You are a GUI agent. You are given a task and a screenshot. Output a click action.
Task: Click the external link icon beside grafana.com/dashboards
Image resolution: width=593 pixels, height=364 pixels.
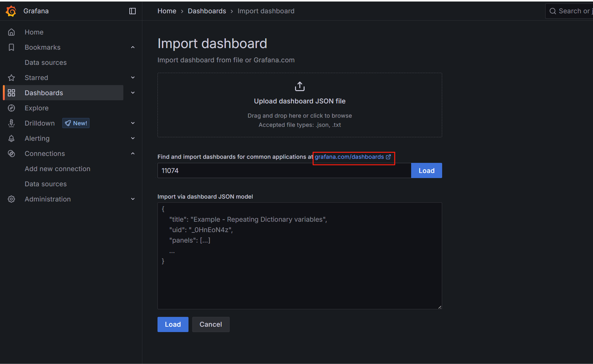point(388,157)
